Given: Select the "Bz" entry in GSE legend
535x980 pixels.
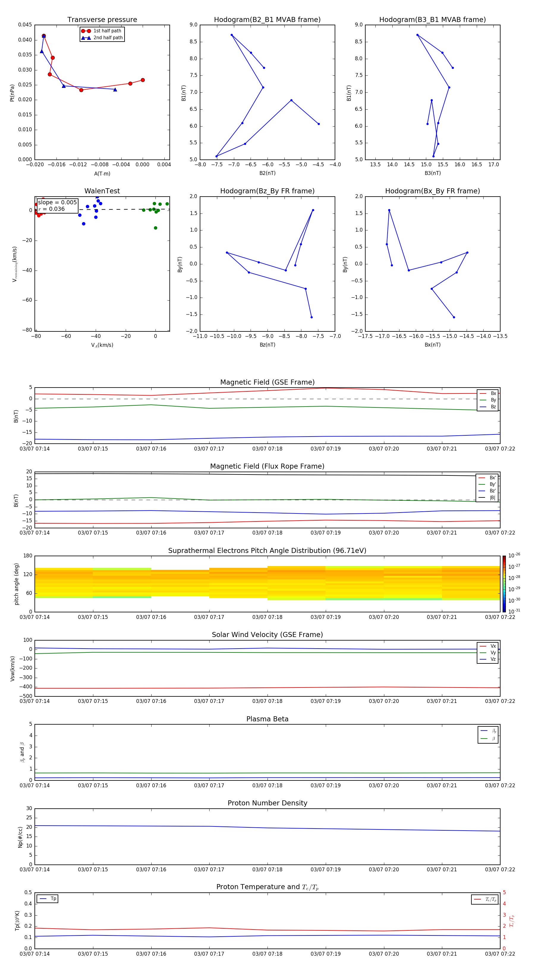Looking at the screenshot, I should [x=488, y=407].
